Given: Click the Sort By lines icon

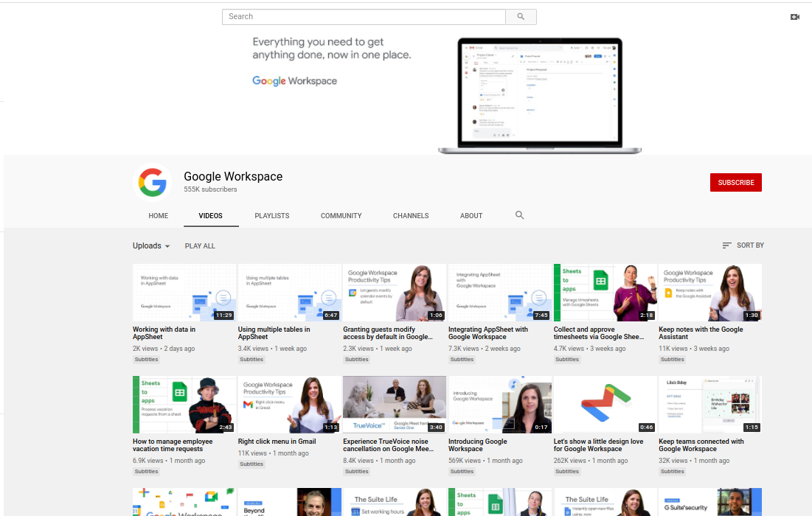Looking at the screenshot, I should 726,245.
